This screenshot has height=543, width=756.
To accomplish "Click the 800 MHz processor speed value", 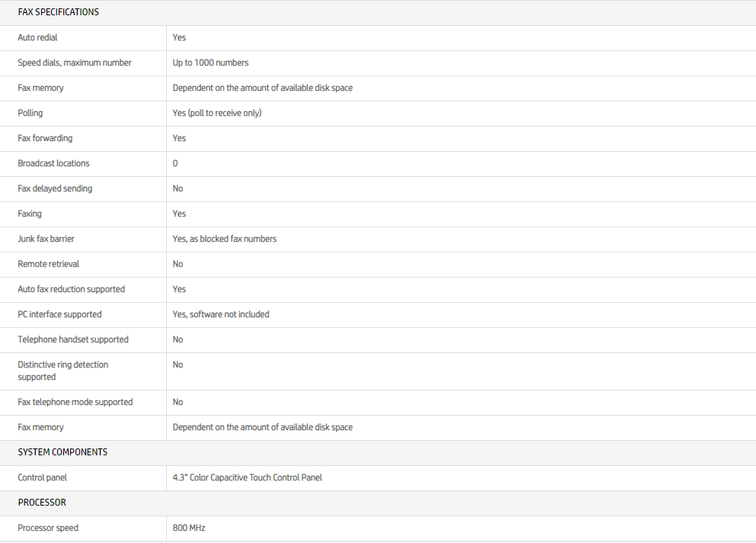I will point(189,528).
